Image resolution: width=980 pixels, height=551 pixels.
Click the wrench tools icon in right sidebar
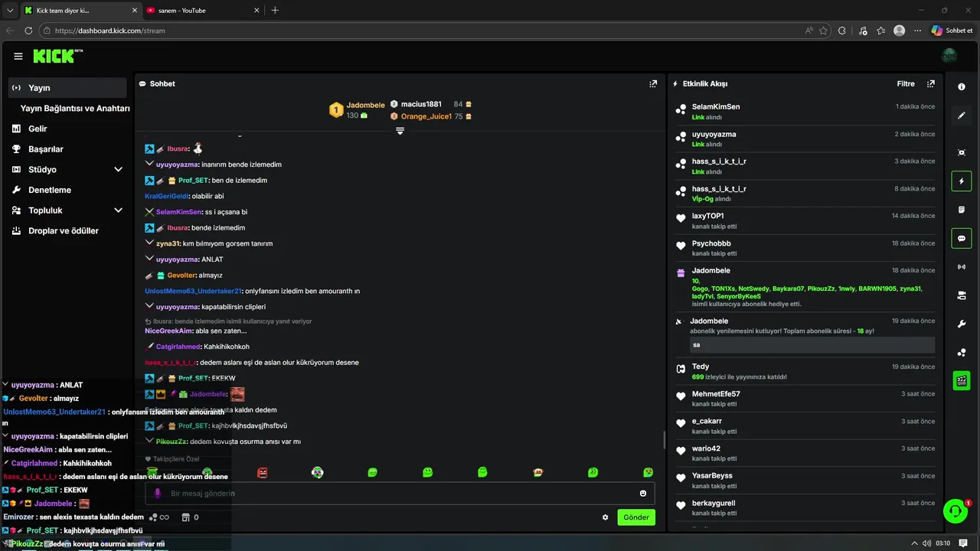pyautogui.click(x=962, y=324)
